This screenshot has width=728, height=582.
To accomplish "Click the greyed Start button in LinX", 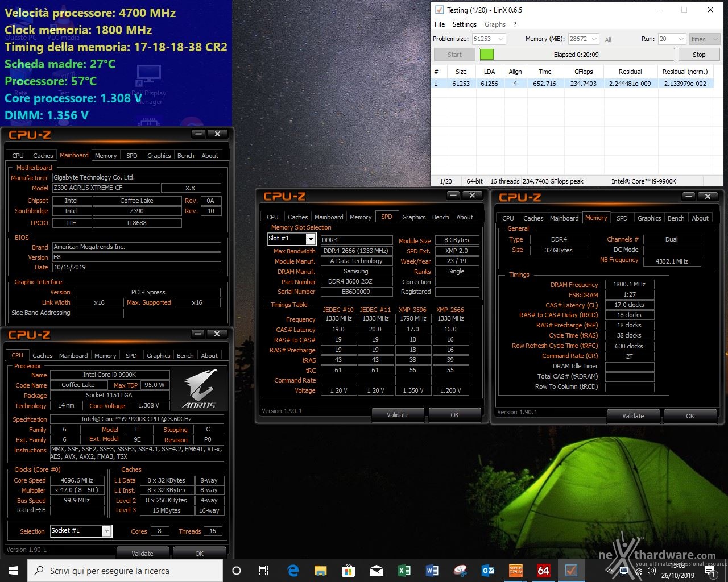I will tap(454, 55).
